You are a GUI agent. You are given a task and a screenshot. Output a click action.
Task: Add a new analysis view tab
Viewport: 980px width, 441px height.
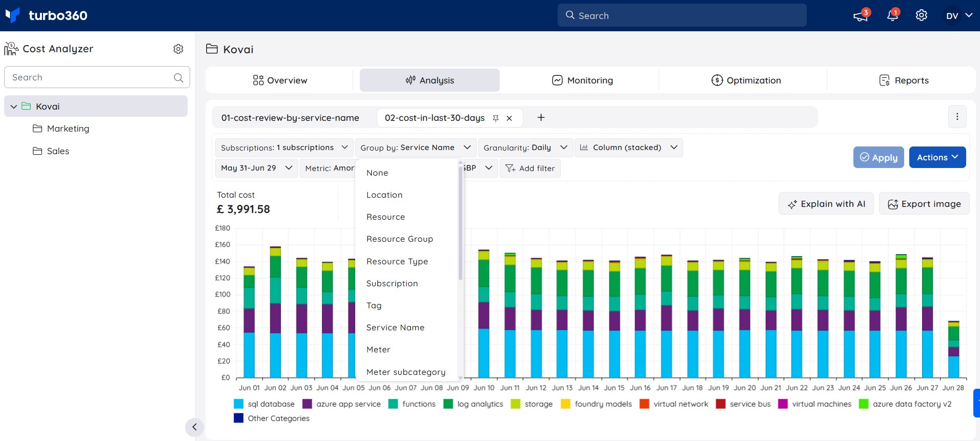(x=541, y=117)
